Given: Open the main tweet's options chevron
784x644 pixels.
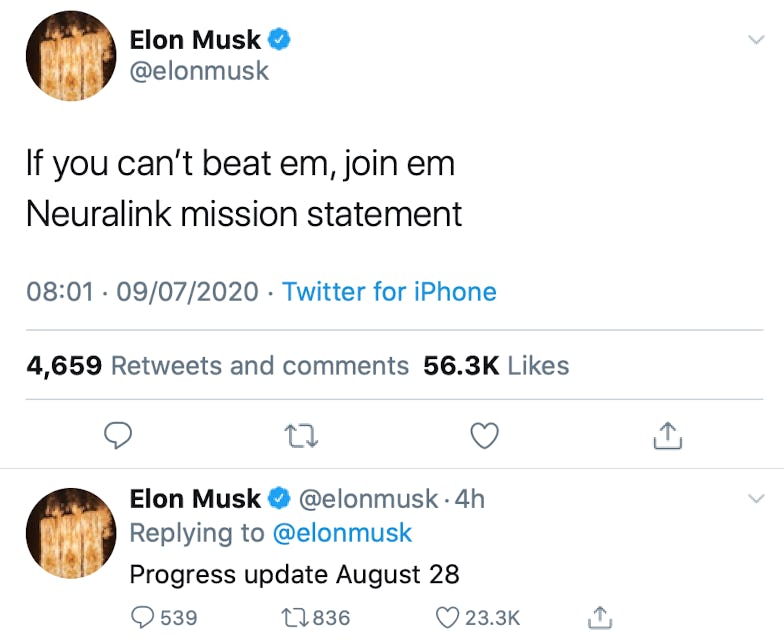Looking at the screenshot, I should point(756,39).
